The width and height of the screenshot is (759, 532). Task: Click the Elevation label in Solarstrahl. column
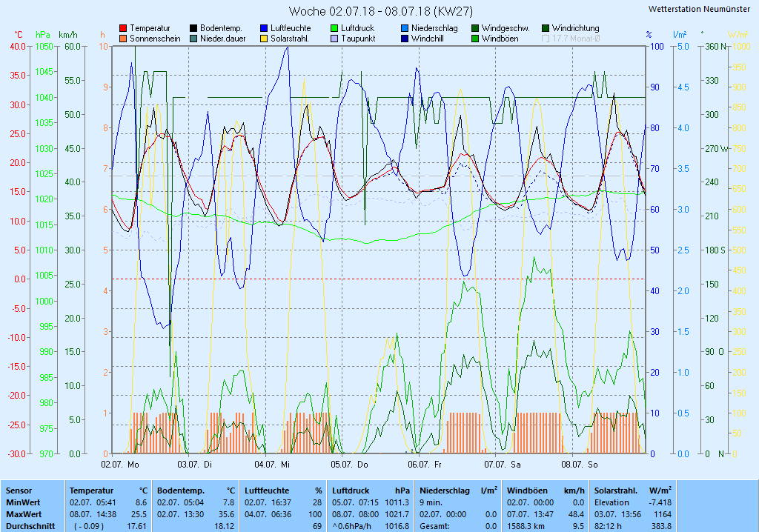click(x=611, y=503)
